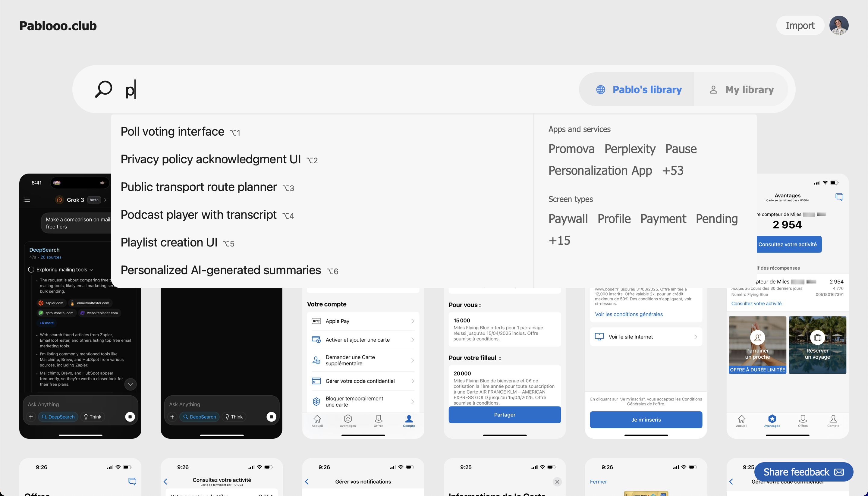Image resolution: width=868 pixels, height=496 pixels.
Task: Open Voir le site Internet row
Action: coord(646,337)
